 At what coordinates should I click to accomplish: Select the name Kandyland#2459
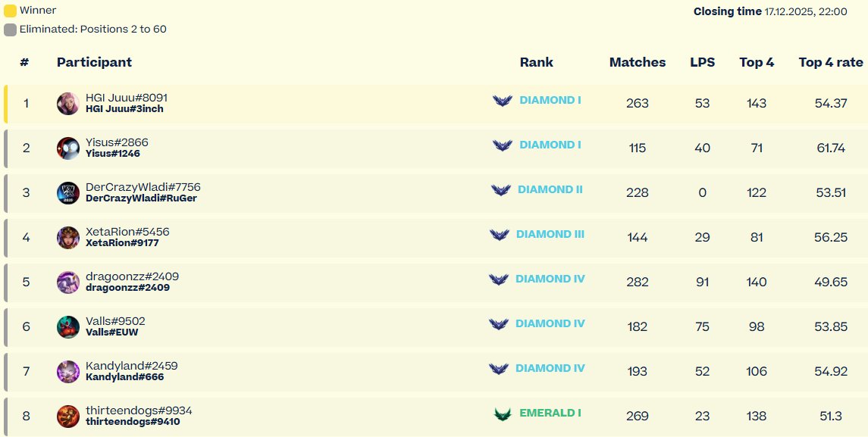pyautogui.click(x=132, y=367)
